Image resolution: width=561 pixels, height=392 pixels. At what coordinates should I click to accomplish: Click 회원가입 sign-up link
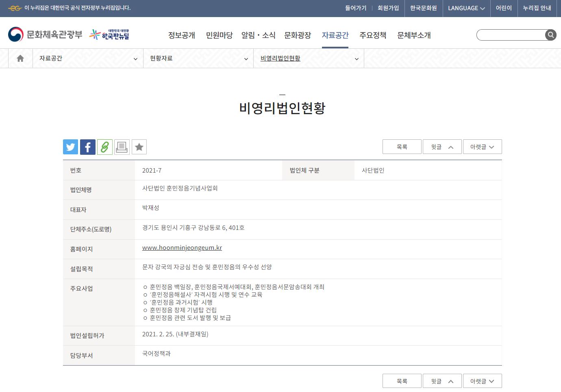pos(388,8)
